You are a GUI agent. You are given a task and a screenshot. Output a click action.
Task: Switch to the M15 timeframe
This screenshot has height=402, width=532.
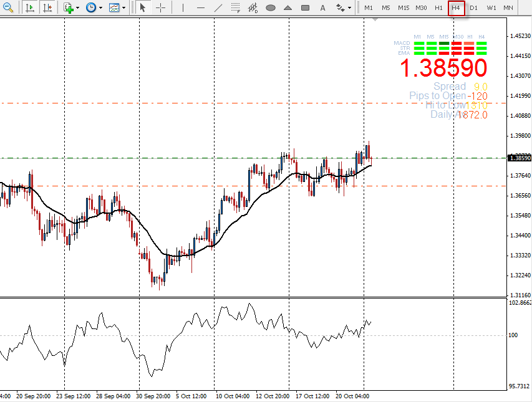[x=404, y=8]
